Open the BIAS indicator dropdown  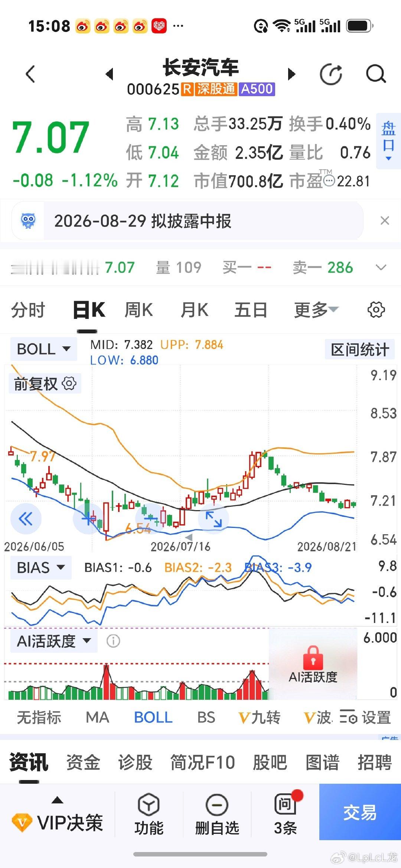click(41, 568)
